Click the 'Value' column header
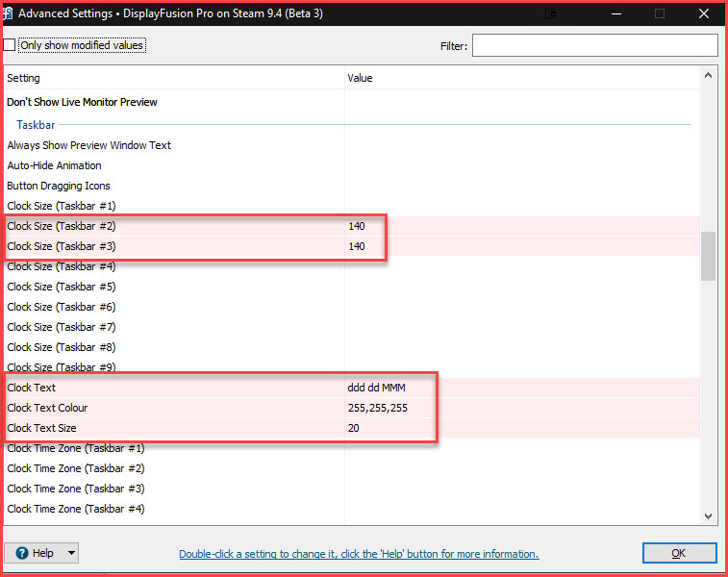The height and width of the screenshot is (577, 728). click(x=360, y=78)
